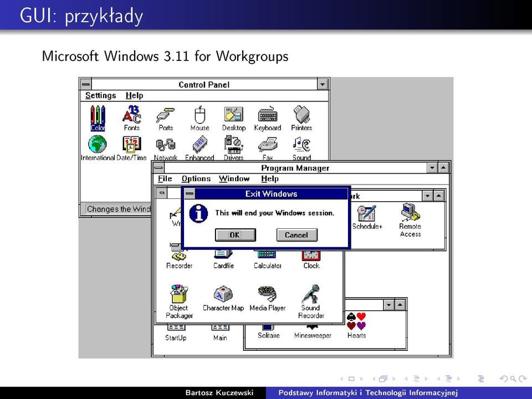Open the Exit Windows dialog control menu box
Screen dimensions: 532x399
click(x=190, y=194)
